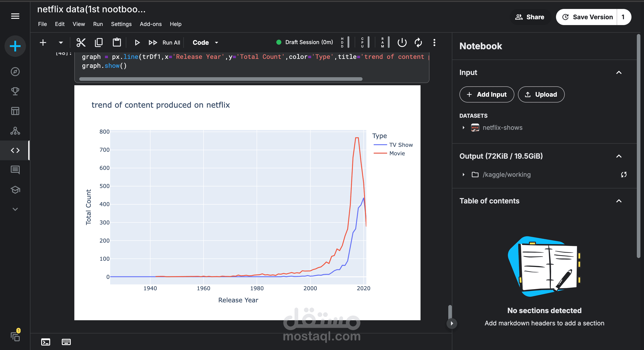Image resolution: width=644 pixels, height=350 pixels.
Task: Click the blue Create plus button
Action: (x=15, y=46)
